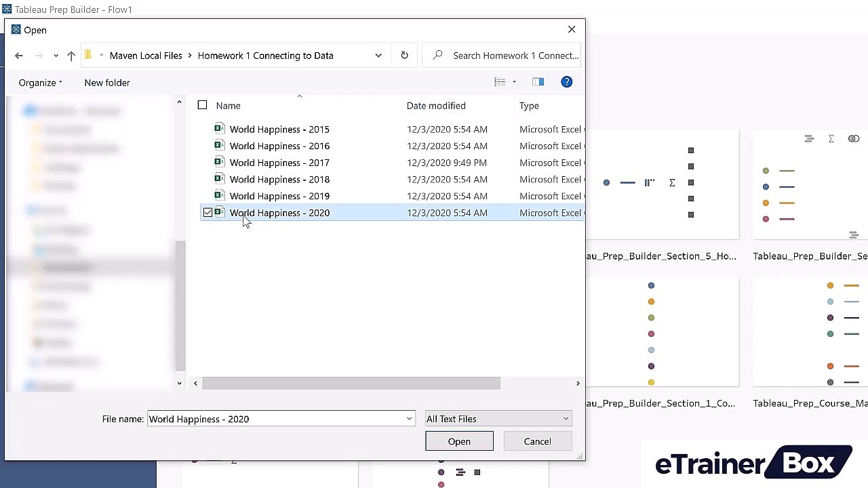Click the Cancel button
Screen dimensions: 868x488
(x=537, y=441)
